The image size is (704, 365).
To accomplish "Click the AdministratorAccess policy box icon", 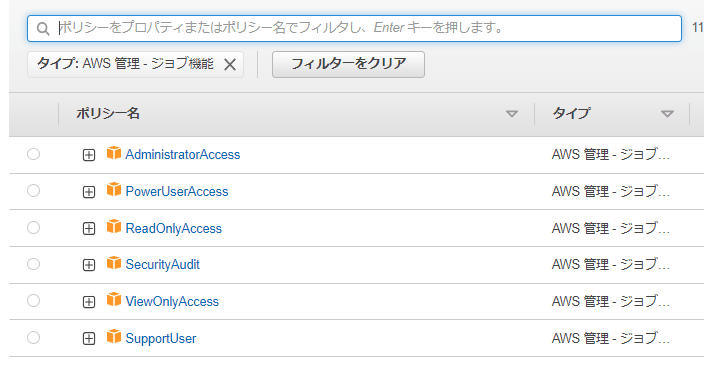I will 114,153.
